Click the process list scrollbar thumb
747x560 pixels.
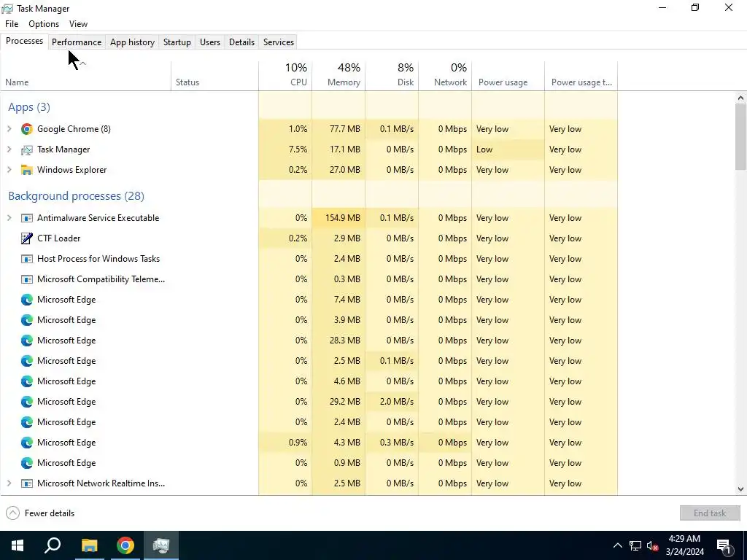[740, 136]
